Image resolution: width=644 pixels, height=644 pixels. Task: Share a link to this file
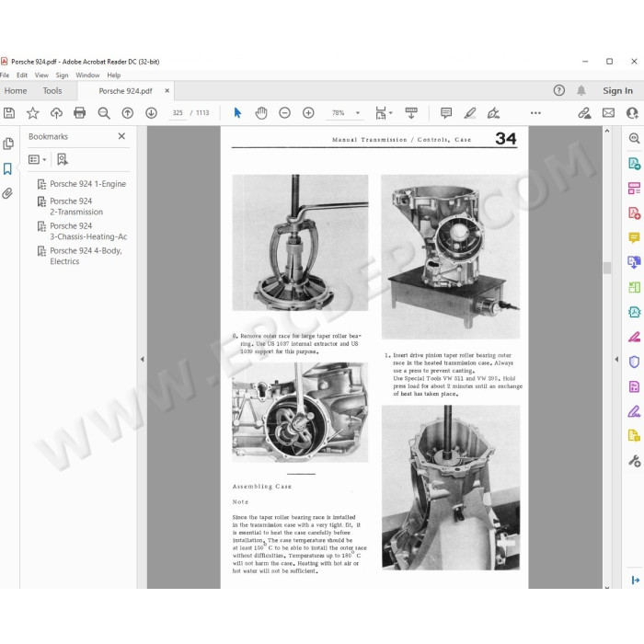pos(584,113)
